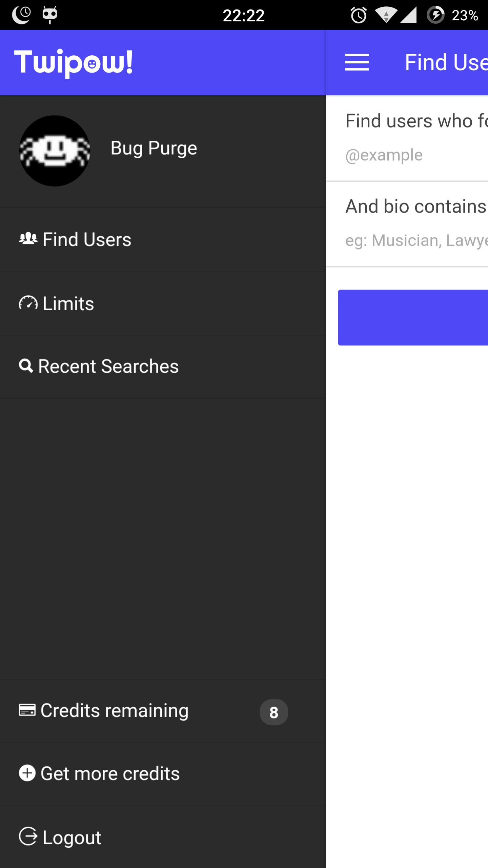Focus the @example username field

tap(407, 155)
